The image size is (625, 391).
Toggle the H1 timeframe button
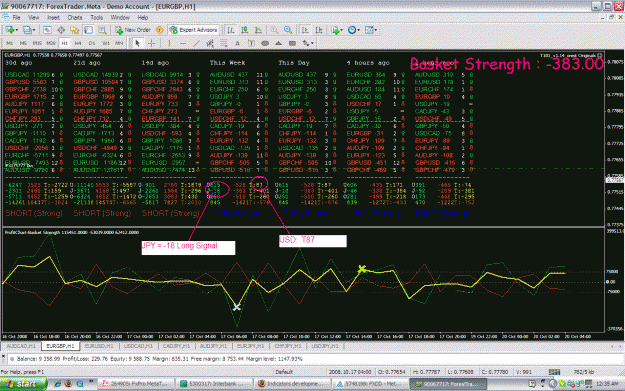pyautogui.click(x=65, y=43)
